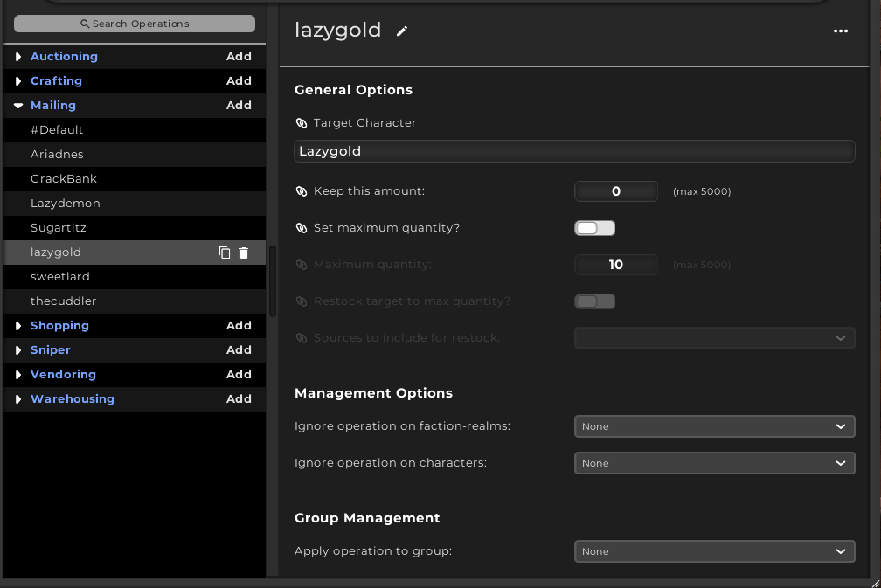The width and height of the screenshot is (881, 588).
Task: Click the search magnifier in Search Operations
Action: pos(85,24)
